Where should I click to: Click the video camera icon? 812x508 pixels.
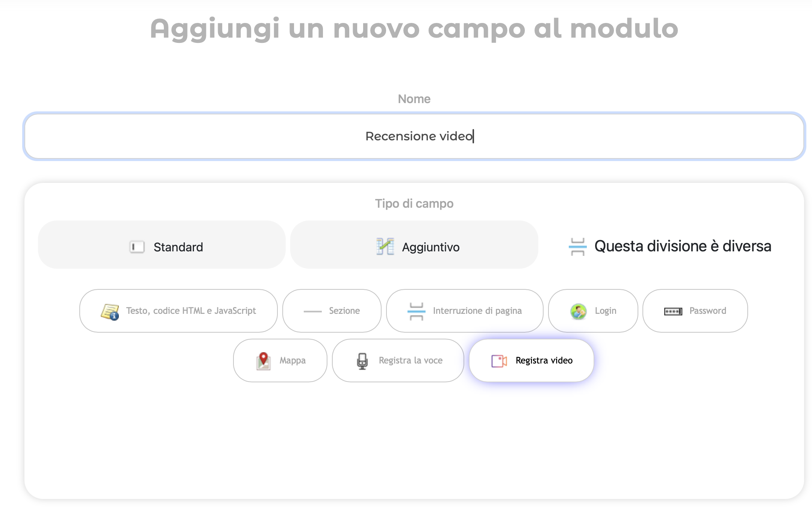(499, 361)
